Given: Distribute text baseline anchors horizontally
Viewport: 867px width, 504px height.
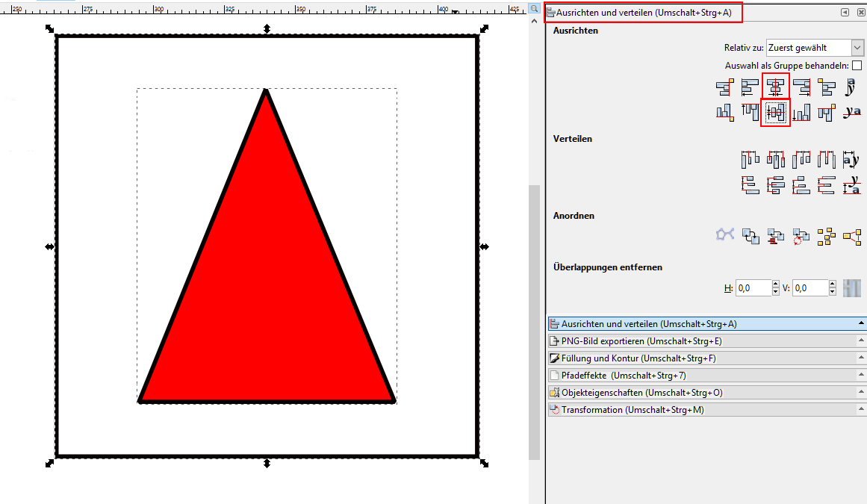Looking at the screenshot, I should 851,160.
